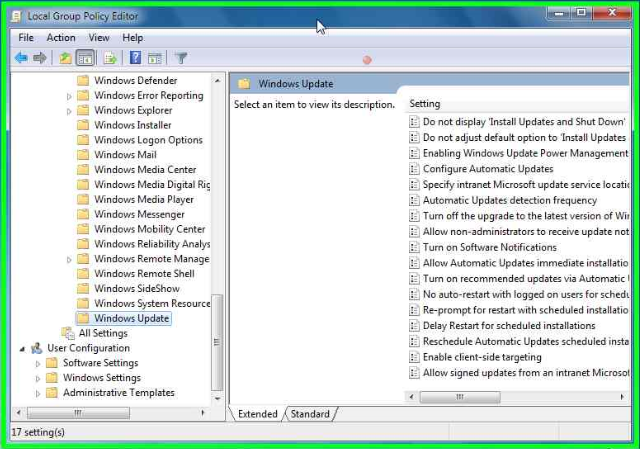This screenshot has width=640, height=449.
Task: Select 'Re-prompt for restart with scheduled' setting
Action: point(526,310)
